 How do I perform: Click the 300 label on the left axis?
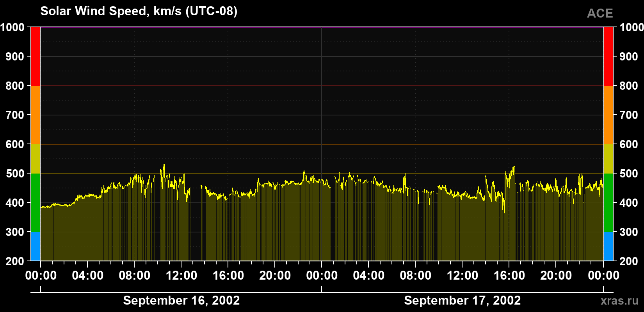[15, 232]
